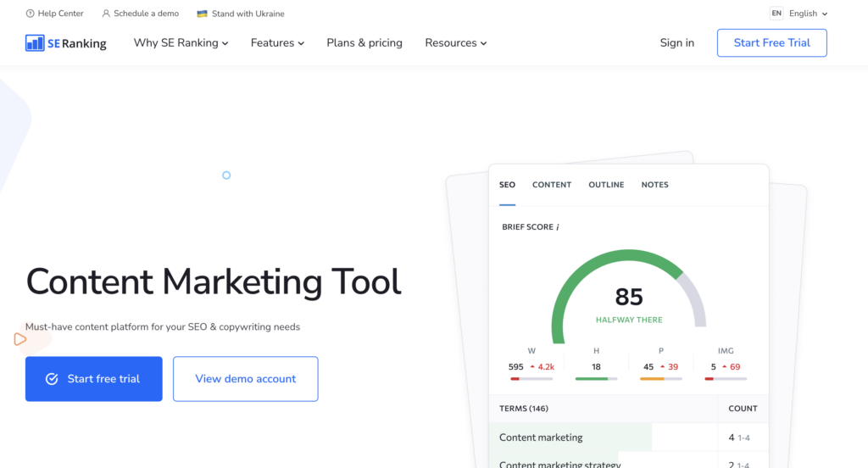This screenshot has height=468, width=868.
Task: Open the Schedule a demo link
Action: pos(141,14)
